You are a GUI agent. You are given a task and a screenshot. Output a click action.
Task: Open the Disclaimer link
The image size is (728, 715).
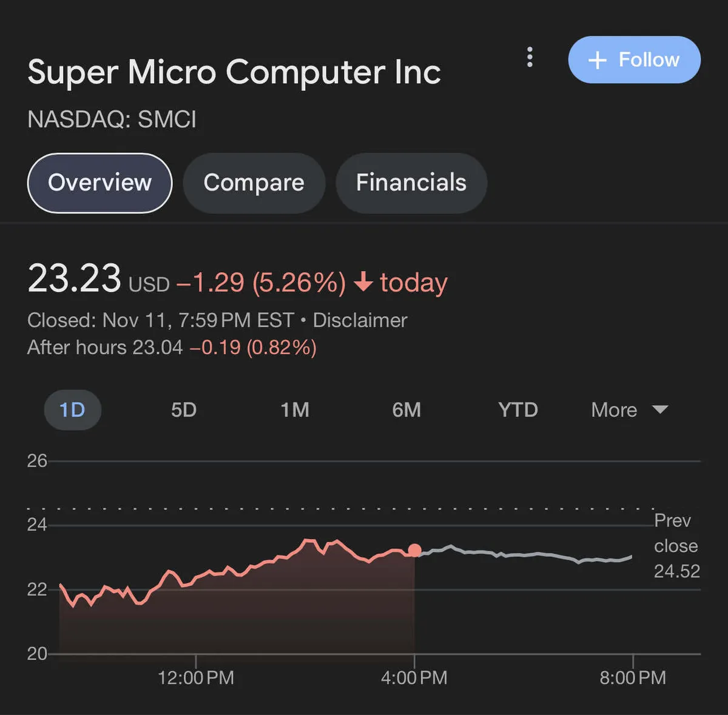point(360,320)
